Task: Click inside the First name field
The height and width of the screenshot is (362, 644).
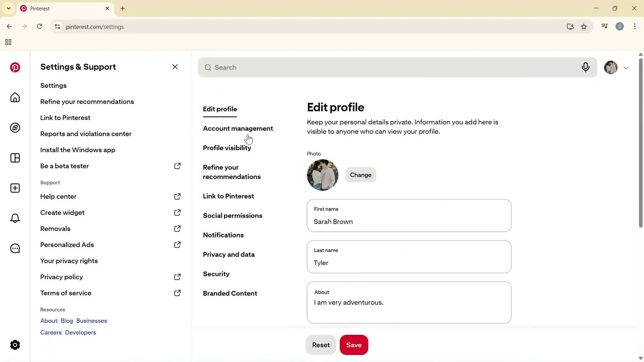Action: tap(409, 222)
